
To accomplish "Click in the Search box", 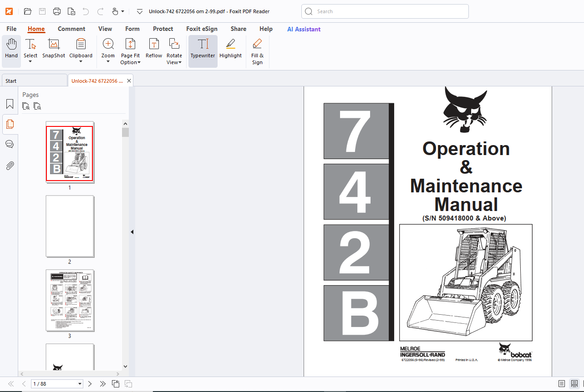I will (x=385, y=11).
